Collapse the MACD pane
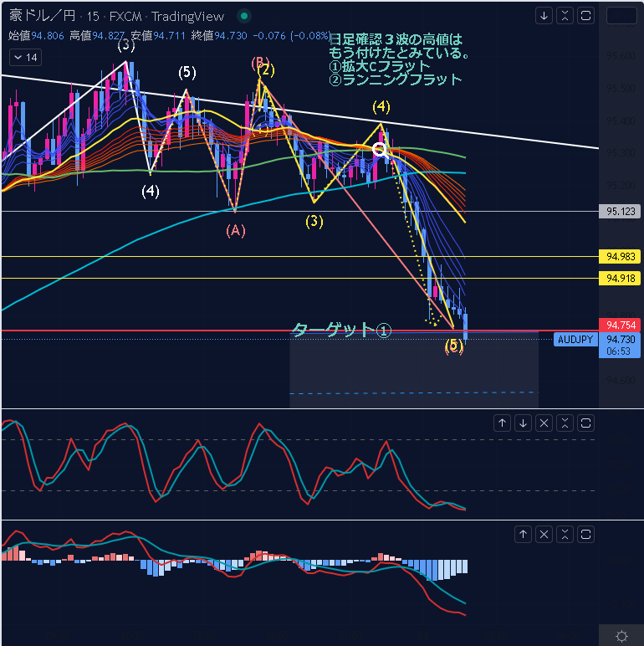Viewport: 644px width, 646px height. pos(565,534)
